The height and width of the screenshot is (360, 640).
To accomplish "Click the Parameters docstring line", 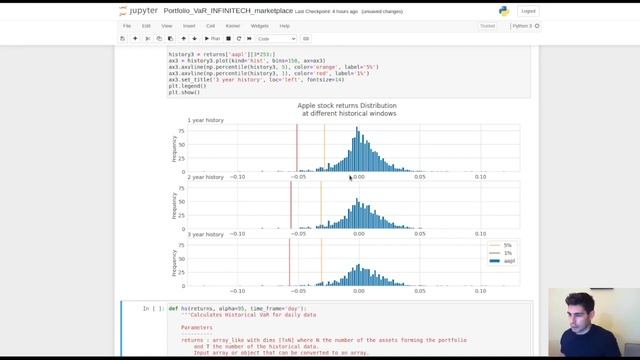I will [x=197, y=327].
